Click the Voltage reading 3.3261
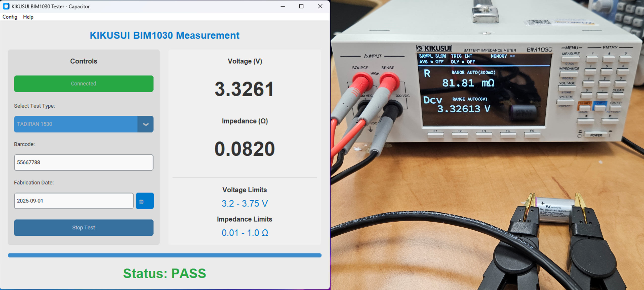This screenshot has height=290, width=644. (244, 89)
